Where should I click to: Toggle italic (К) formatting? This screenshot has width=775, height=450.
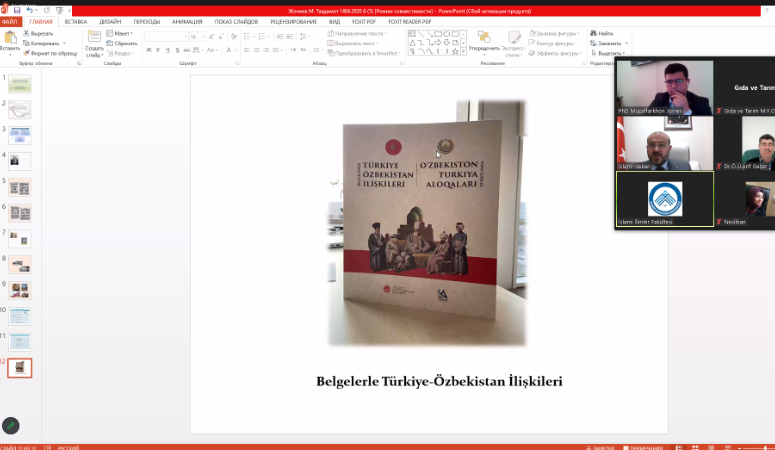(x=158, y=50)
